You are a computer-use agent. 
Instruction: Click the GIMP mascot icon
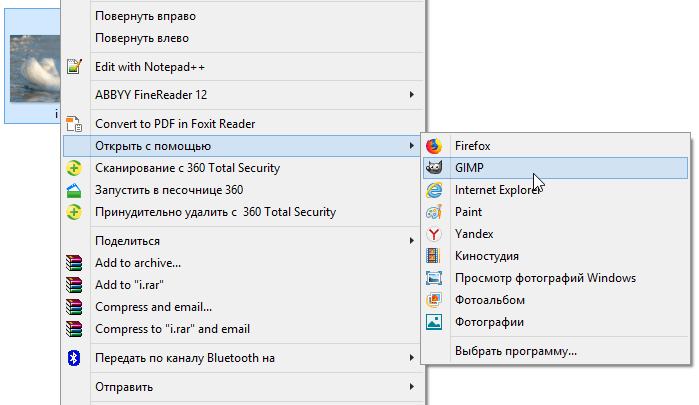coord(434,168)
